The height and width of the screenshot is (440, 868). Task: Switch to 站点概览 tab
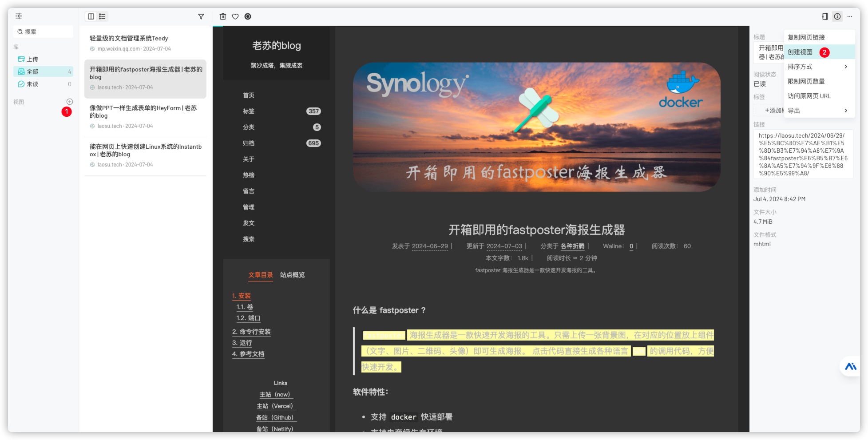point(293,275)
